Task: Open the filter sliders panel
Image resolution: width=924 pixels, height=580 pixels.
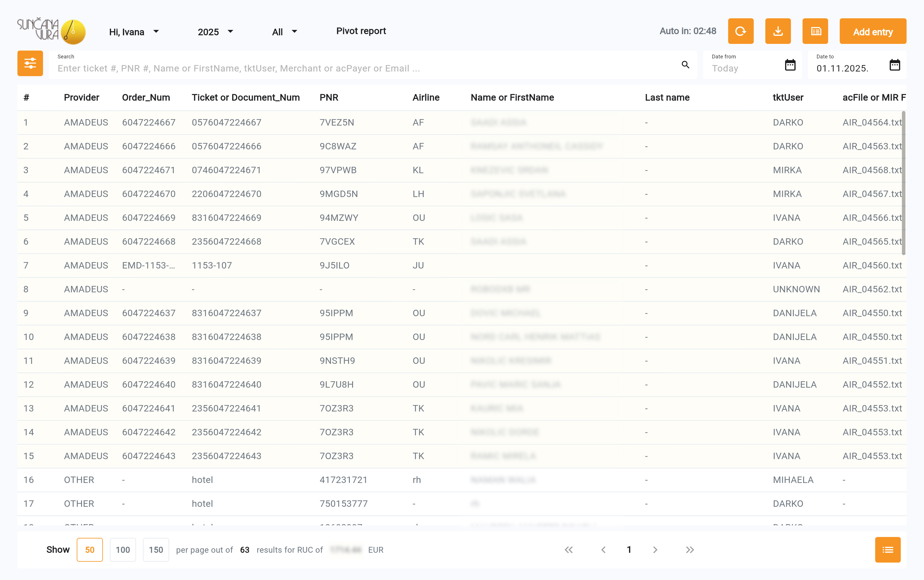Action: 30,63
